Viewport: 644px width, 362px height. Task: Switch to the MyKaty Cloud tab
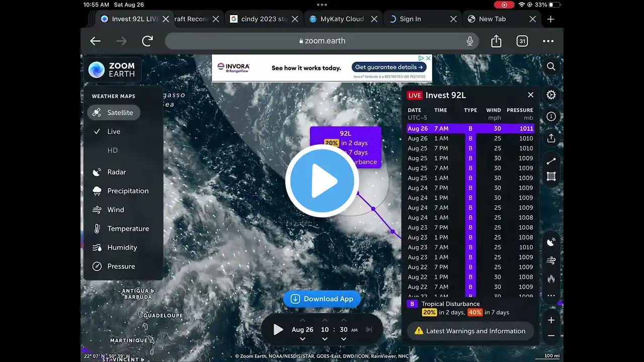tap(343, 19)
